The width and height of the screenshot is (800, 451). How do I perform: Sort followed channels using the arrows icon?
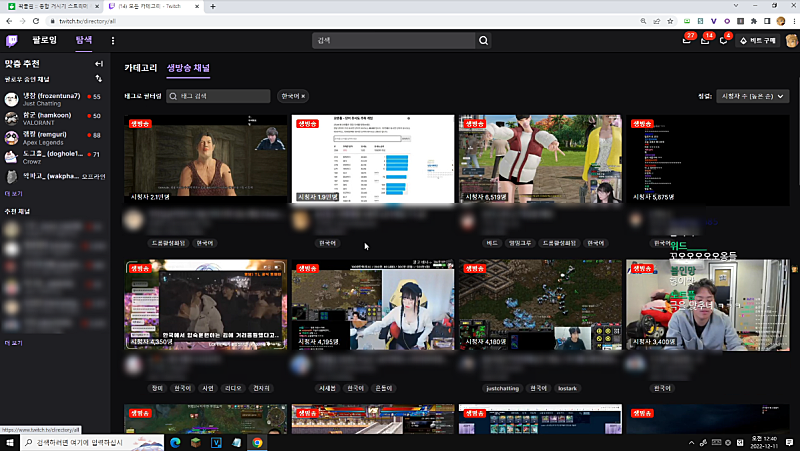(x=98, y=77)
